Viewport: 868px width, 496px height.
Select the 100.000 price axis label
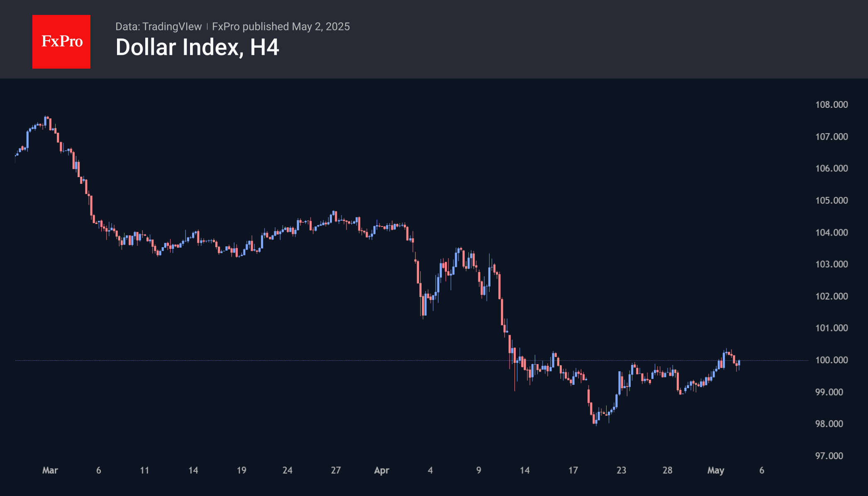pos(831,360)
